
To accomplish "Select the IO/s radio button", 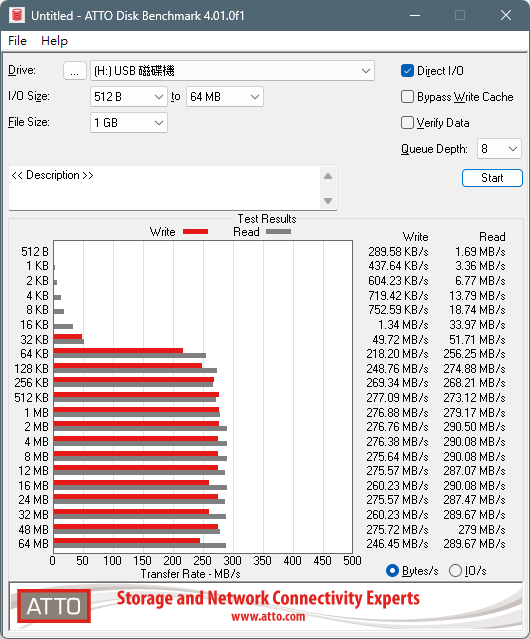I will point(455,571).
